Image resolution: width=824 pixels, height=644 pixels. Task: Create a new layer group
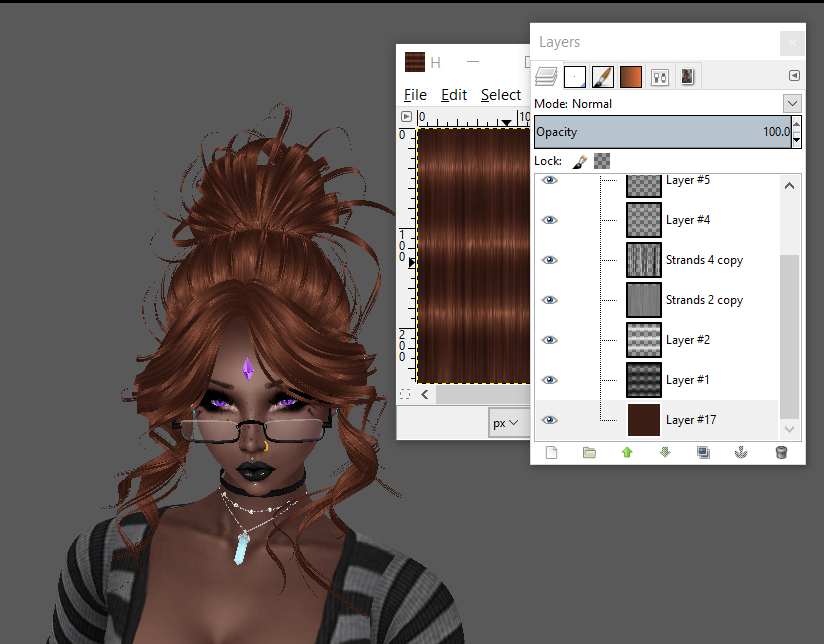coord(589,453)
